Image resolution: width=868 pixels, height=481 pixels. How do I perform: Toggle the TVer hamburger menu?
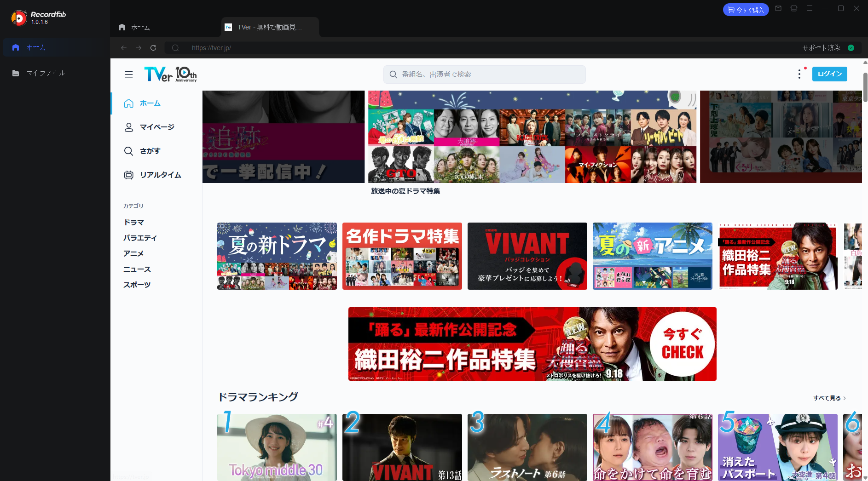point(128,74)
